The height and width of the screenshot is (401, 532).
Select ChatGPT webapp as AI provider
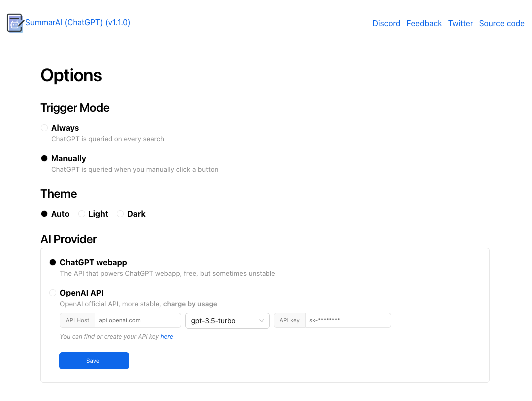53,262
